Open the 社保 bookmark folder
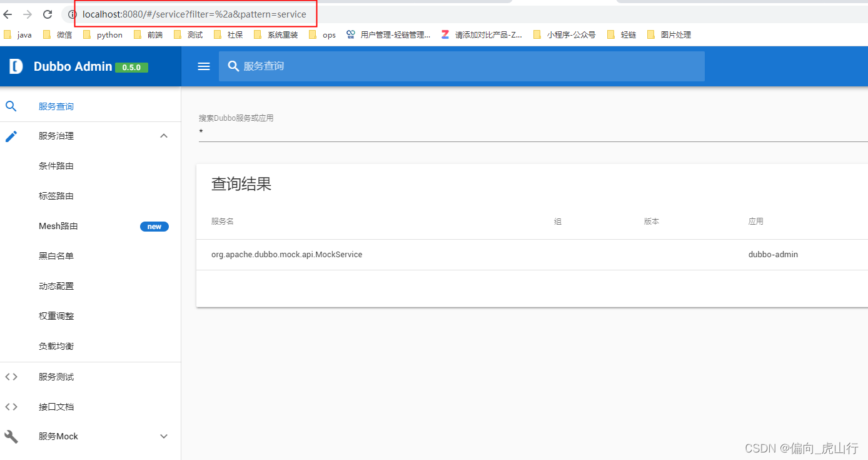868x460 pixels. tap(228, 35)
